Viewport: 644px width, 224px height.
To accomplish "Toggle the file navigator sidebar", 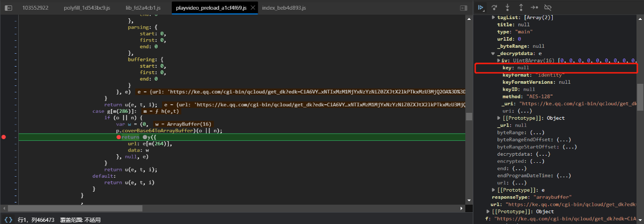I will 8,8.
